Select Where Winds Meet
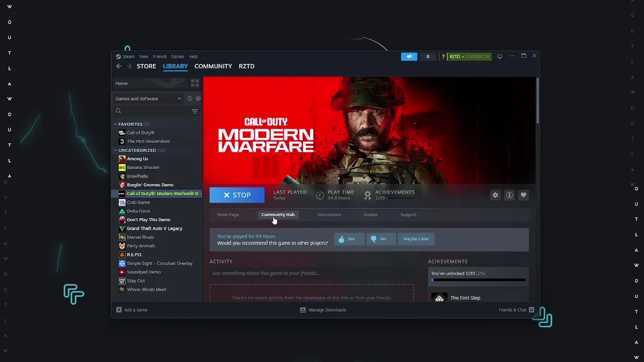 [146, 290]
